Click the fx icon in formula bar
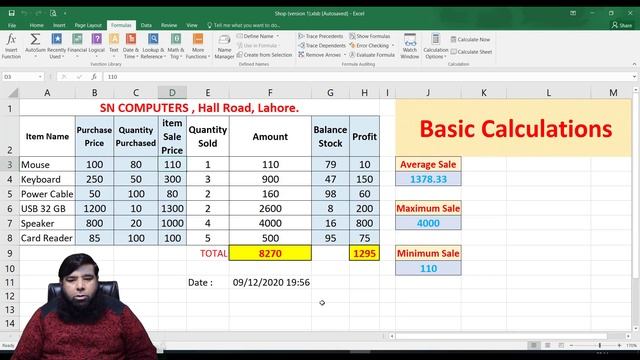640x360 pixels. (94, 77)
